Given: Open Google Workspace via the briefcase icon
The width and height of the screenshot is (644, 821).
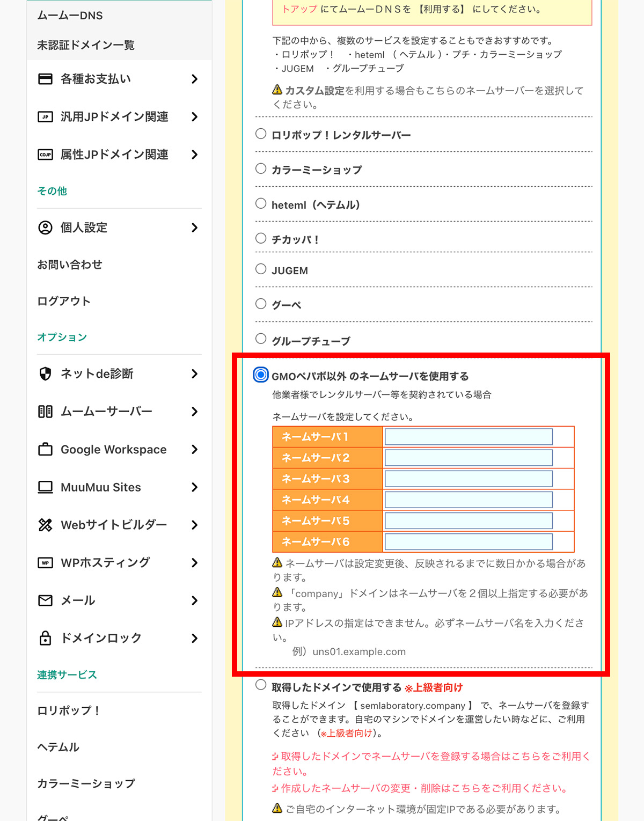Looking at the screenshot, I should [46, 450].
